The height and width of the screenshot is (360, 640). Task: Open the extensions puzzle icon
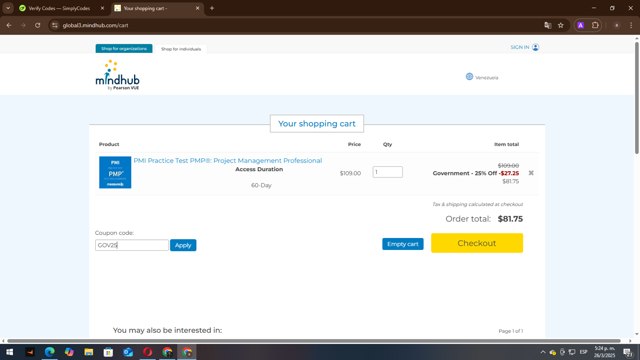click(x=595, y=25)
